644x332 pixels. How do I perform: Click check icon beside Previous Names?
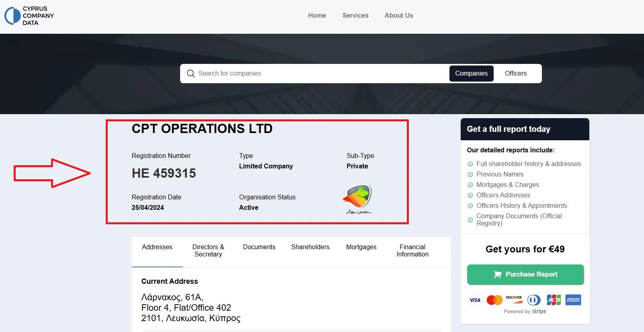(x=470, y=174)
